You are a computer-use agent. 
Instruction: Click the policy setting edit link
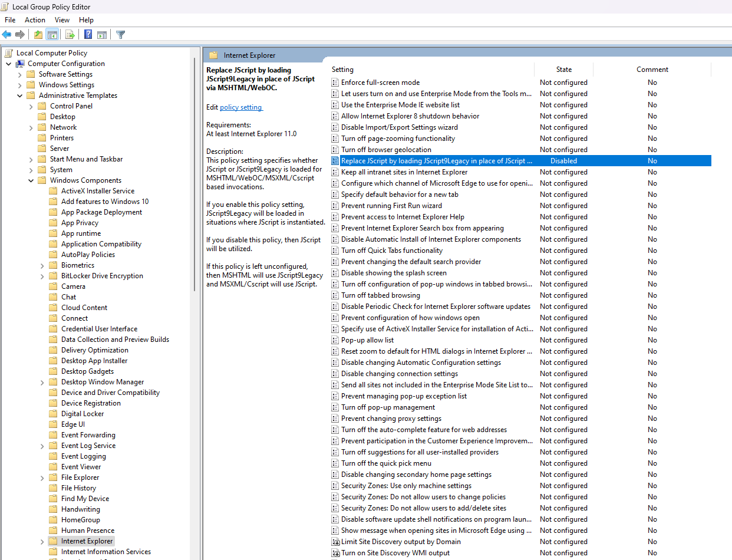[x=241, y=107]
